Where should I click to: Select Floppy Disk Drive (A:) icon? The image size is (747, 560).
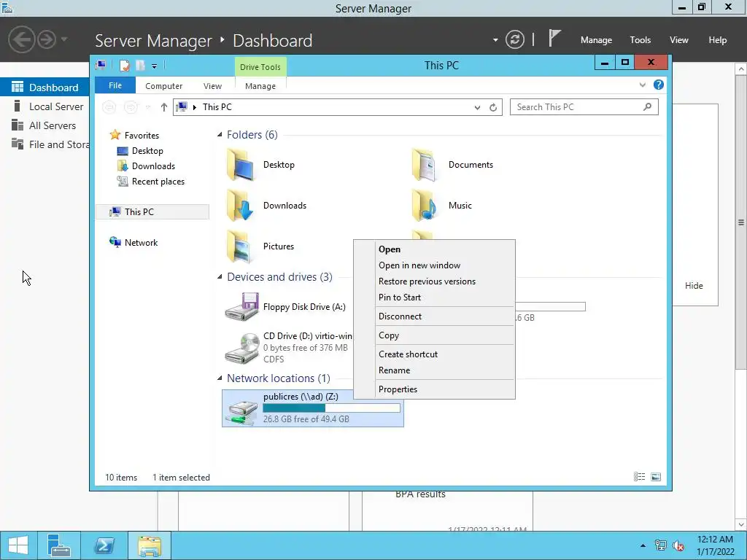click(x=241, y=307)
